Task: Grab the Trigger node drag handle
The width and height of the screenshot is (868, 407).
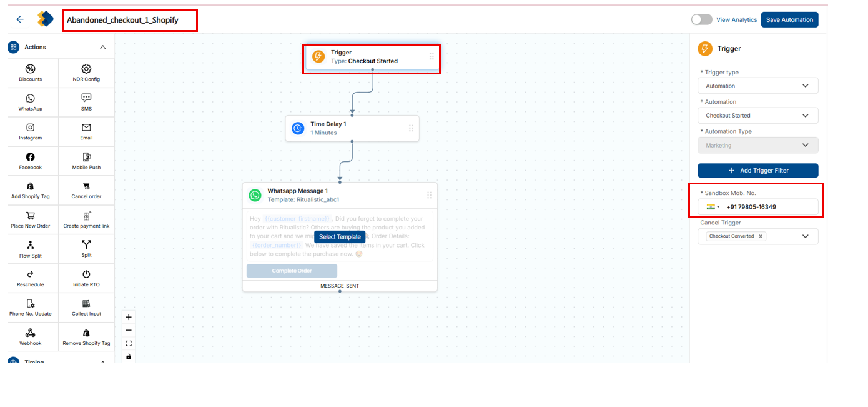Action: (432, 57)
